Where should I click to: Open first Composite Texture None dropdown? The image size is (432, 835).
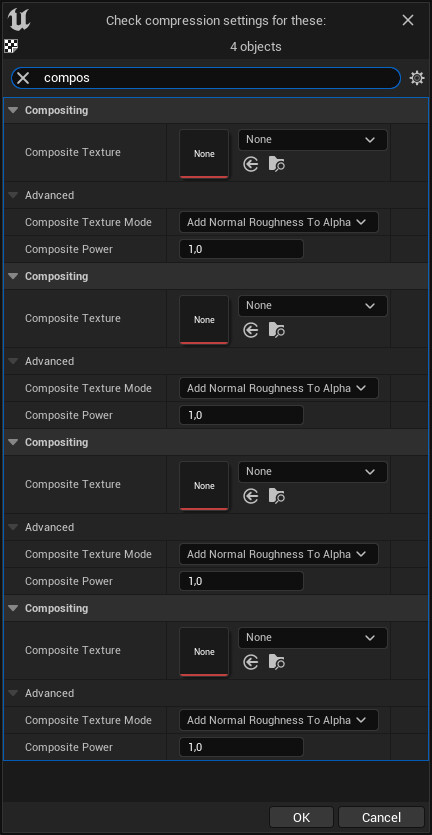coord(313,140)
